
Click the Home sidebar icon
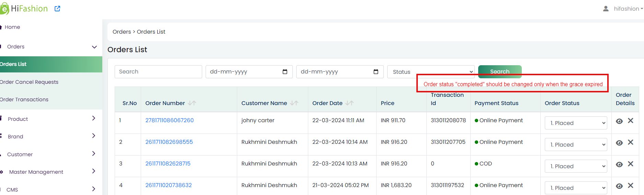[x=1, y=27]
